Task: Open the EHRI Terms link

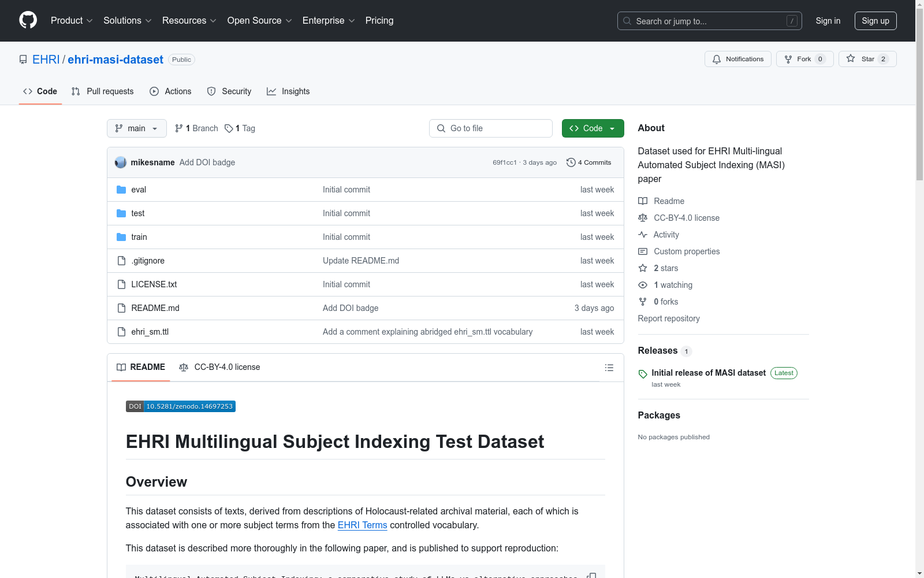Action: pyautogui.click(x=362, y=525)
